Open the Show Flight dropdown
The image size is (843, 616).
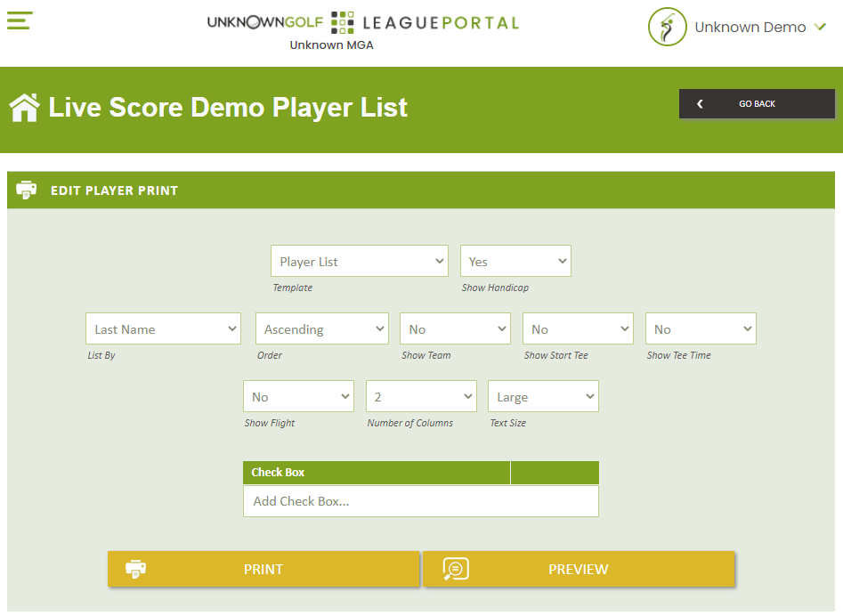pos(298,397)
